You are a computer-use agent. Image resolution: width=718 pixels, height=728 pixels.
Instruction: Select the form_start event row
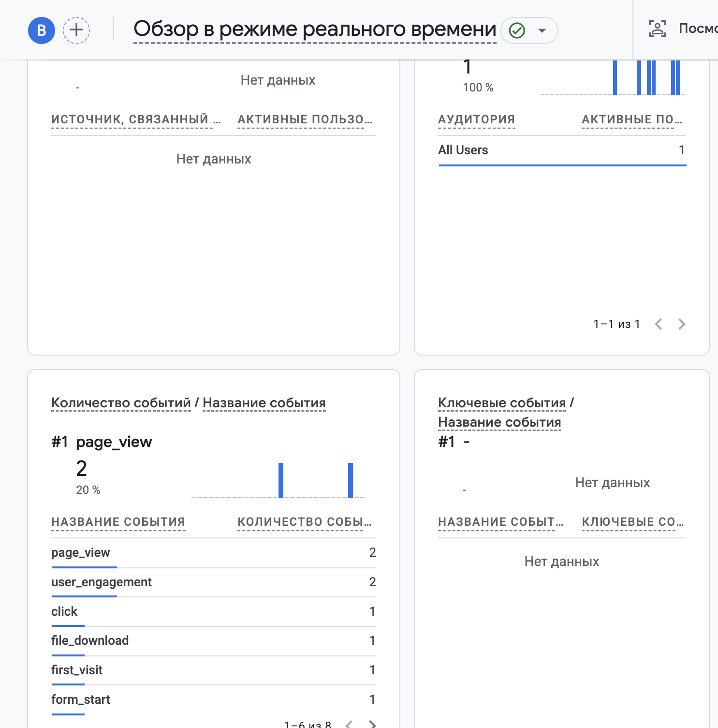tap(214, 700)
